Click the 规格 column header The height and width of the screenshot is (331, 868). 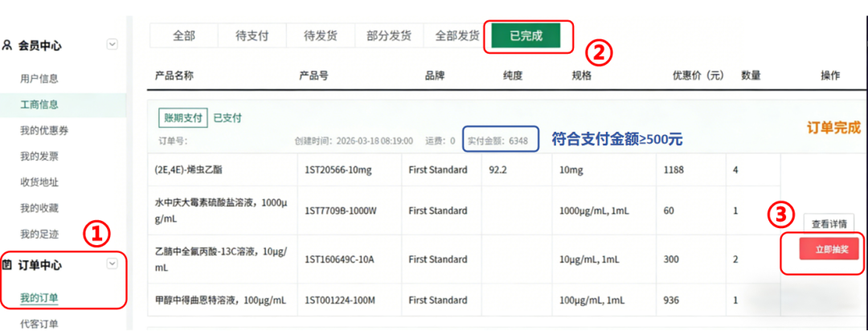(x=581, y=76)
